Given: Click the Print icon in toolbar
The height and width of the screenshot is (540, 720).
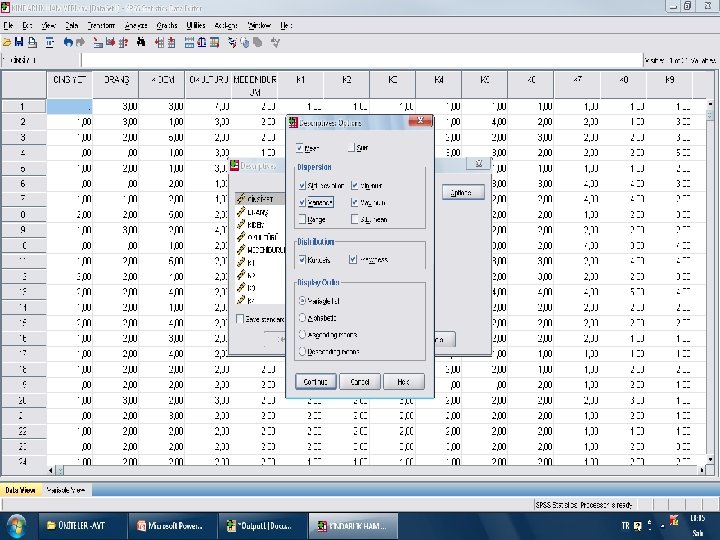Looking at the screenshot, I should 32,43.
